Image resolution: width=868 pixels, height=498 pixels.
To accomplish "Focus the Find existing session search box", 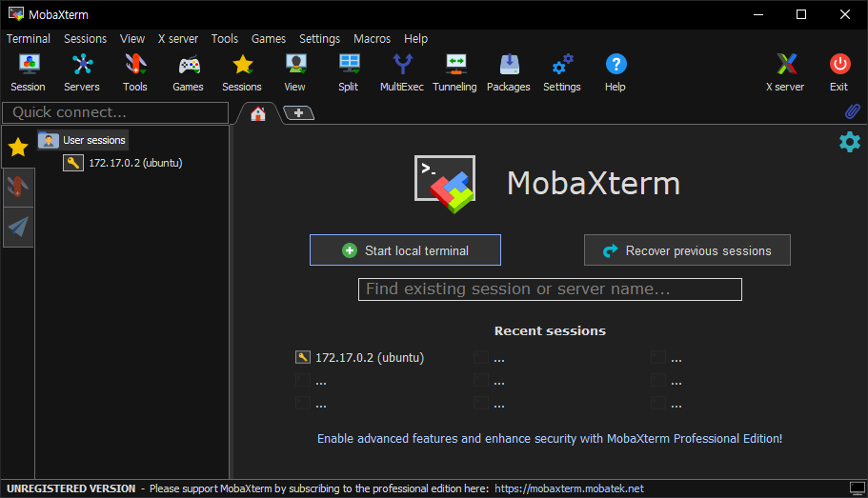I will coord(550,289).
